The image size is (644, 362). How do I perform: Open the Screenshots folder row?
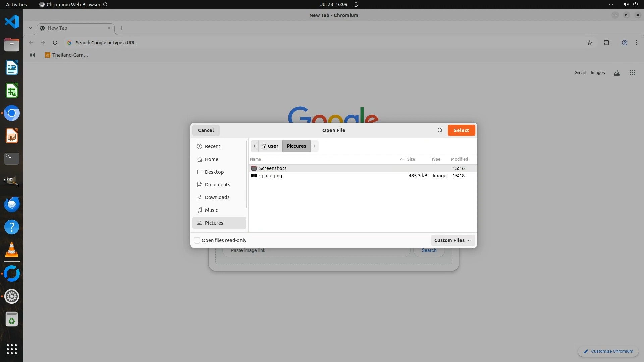point(273,168)
